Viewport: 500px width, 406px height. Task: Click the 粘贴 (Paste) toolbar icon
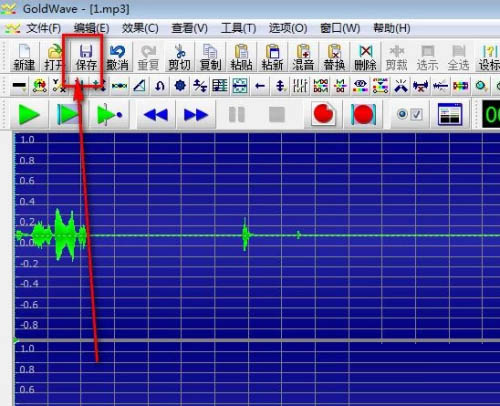point(241,57)
